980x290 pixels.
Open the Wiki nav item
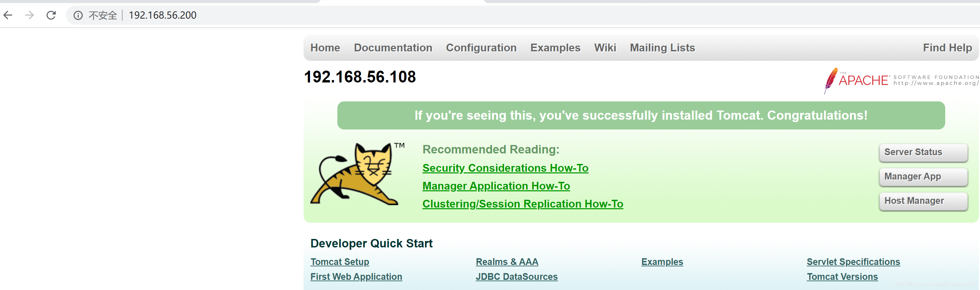(605, 48)
